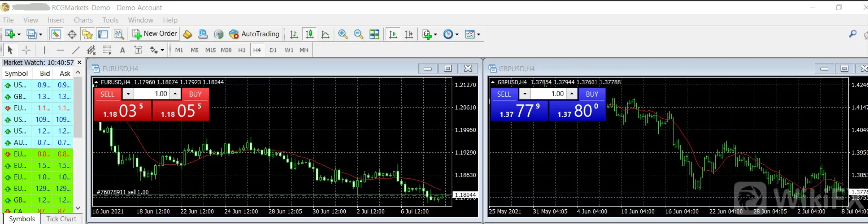Draw a vertical line with the line tool
This screenshot has height=224, width=868.
coord(44,50)
